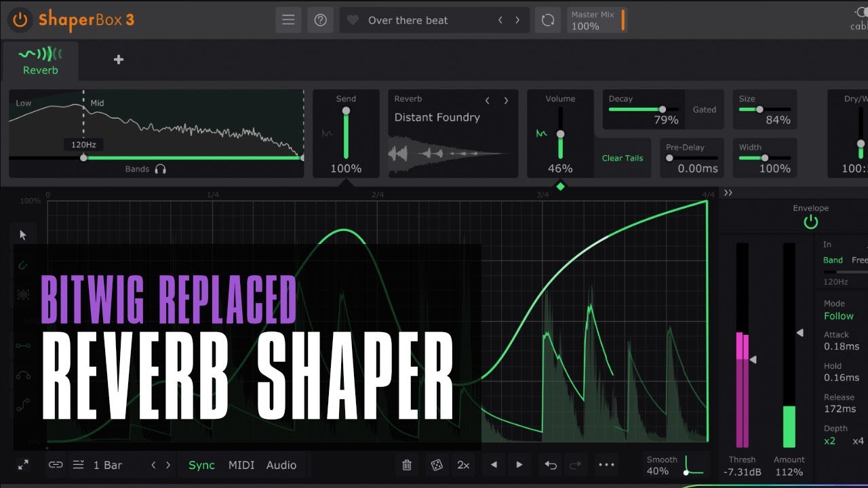Select next reverb type arrow
This screenshot has height=488, width=868.
(506, 100)
